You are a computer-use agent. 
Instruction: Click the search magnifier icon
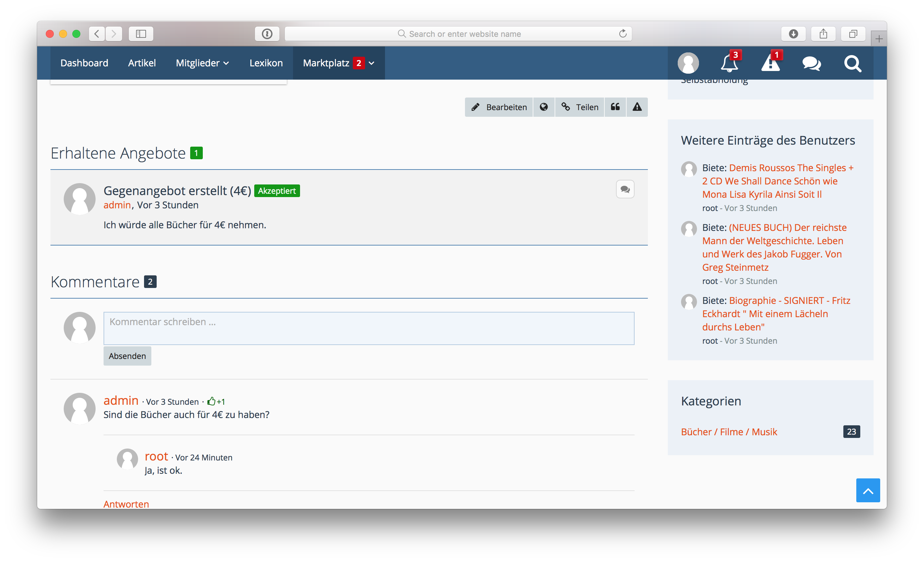tap(852, 63)
